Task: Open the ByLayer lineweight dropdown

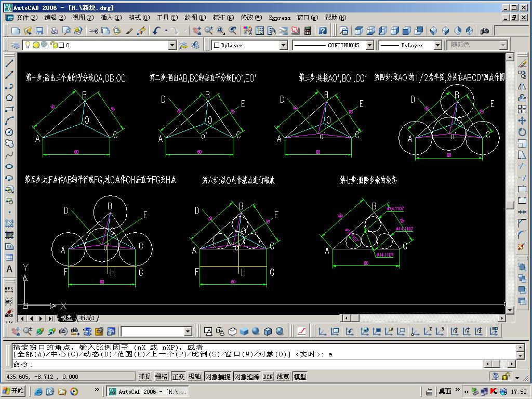Action: point(437,45)
